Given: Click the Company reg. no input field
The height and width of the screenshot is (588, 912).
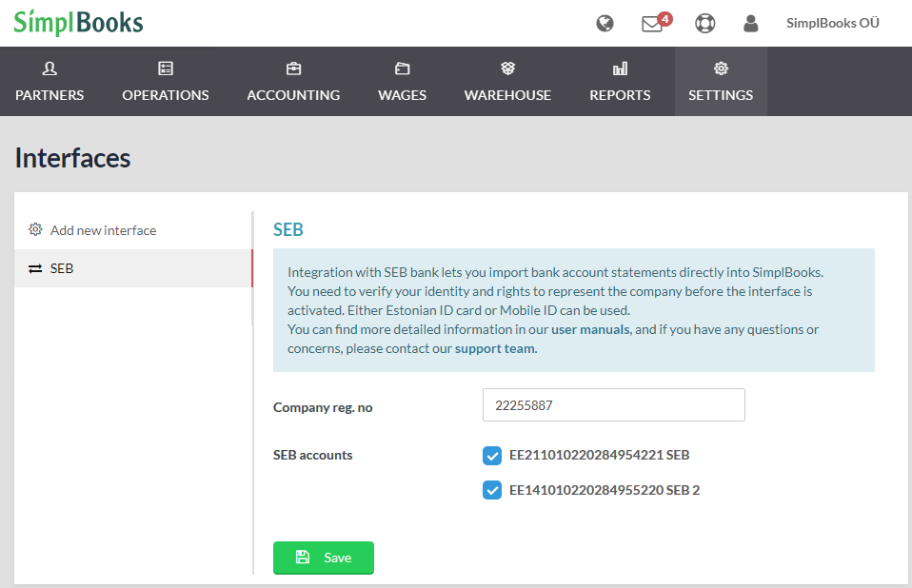Looking at the screenshot, I should 614,405.
